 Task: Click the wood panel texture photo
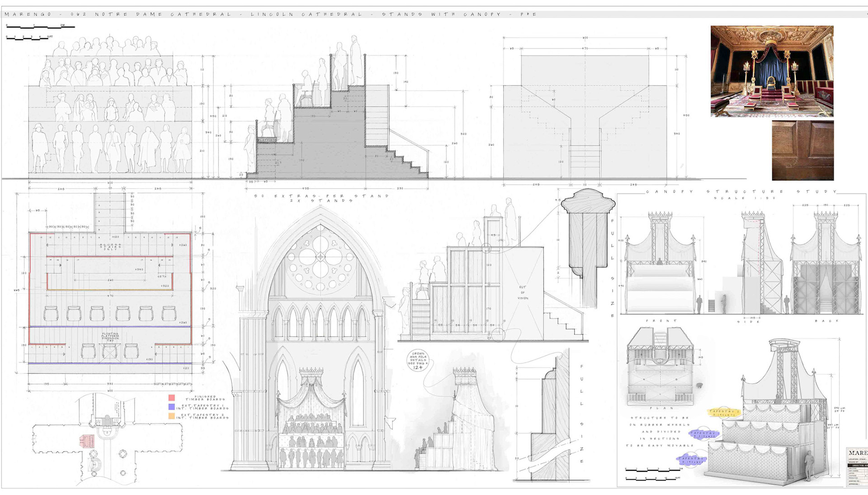click(x=802, y=150)
